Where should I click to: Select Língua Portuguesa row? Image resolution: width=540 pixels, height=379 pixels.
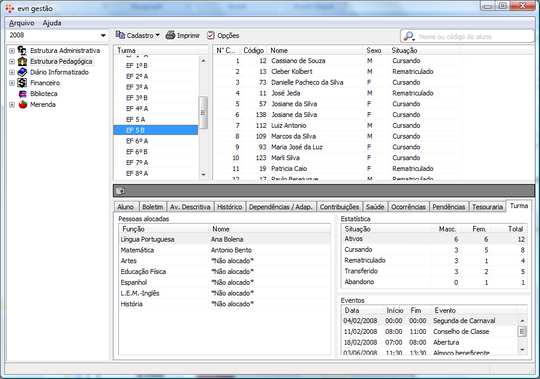click(225, 239)
